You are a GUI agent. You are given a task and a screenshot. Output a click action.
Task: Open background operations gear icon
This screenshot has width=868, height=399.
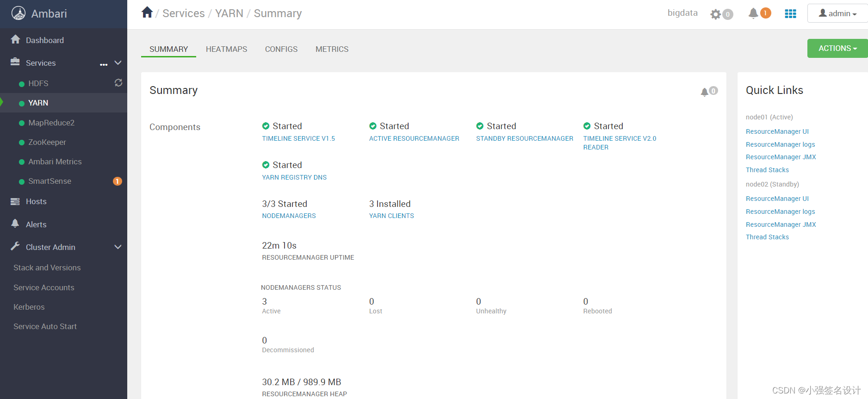click(x=716, y=14)
